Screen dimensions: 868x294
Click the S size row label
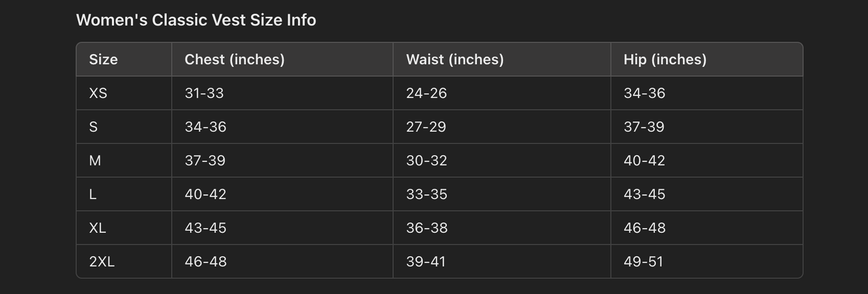[93, 127]
